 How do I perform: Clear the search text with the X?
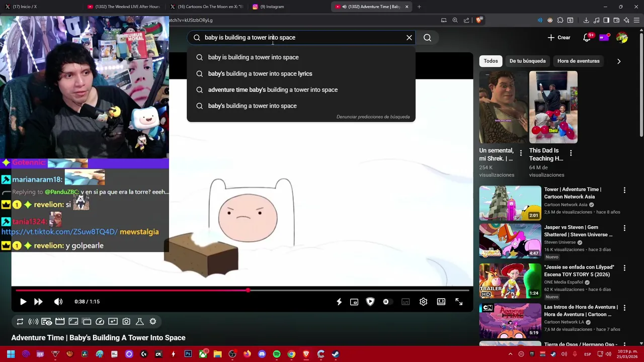tap(409, 37)
